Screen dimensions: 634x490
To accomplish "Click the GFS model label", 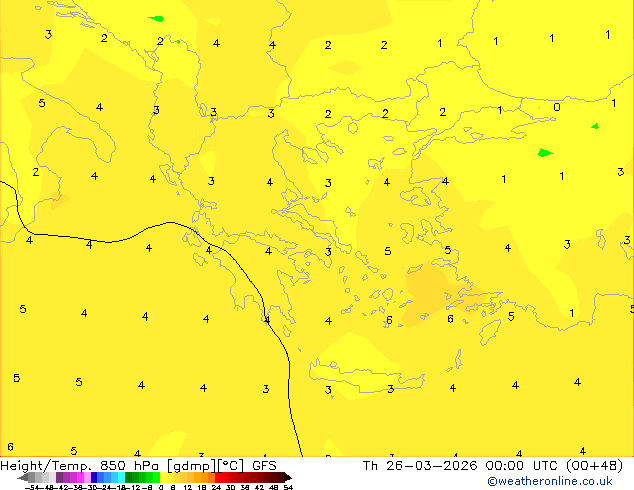I will click(x=264, y=465).
